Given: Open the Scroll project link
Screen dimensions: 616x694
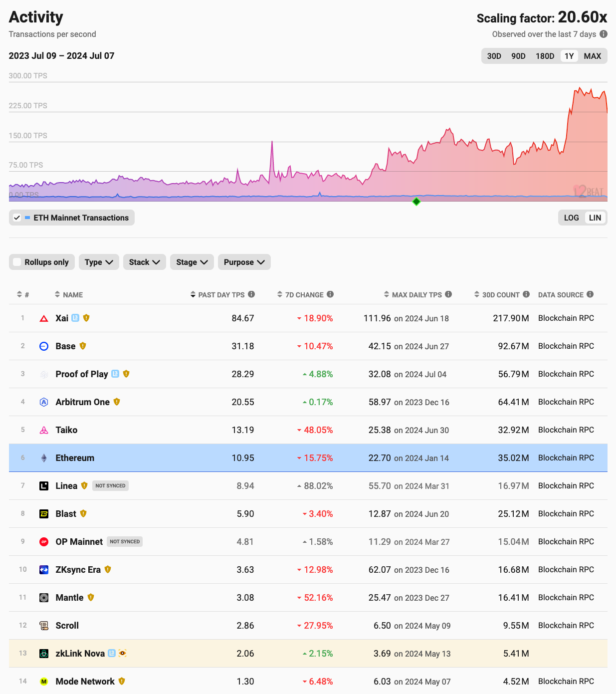Looking at the screenshot, I should 67,626.
